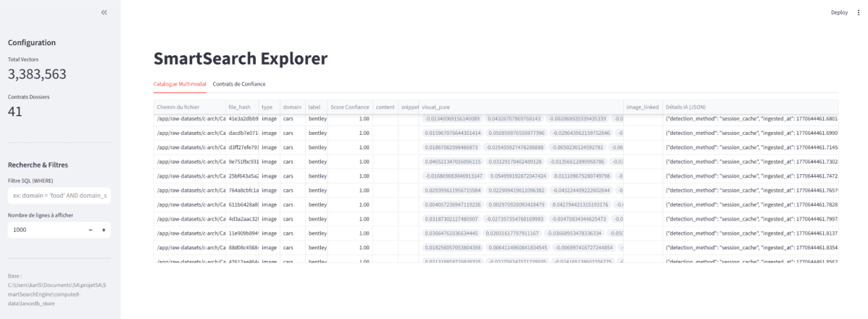This screenshot has width=868, height=319.
Task: Click the SmartSearch Explorer page title
Action: pyautogui.click(x=241, y=59)
